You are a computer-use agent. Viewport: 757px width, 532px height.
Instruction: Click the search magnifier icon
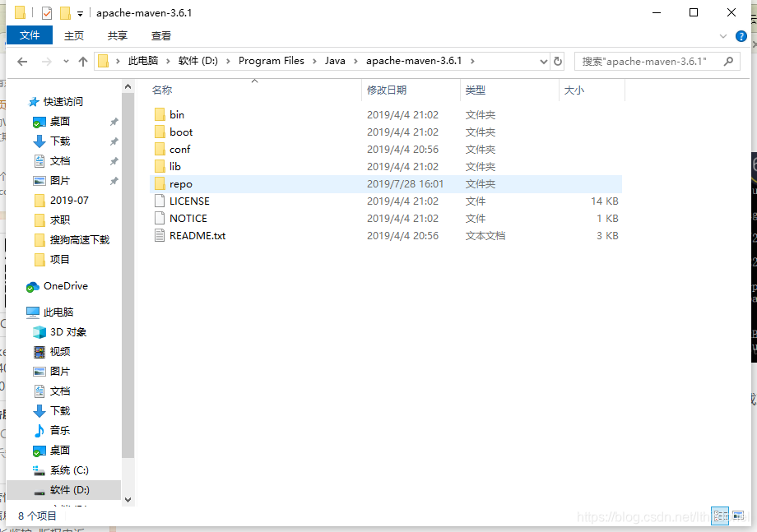(728, 61)
